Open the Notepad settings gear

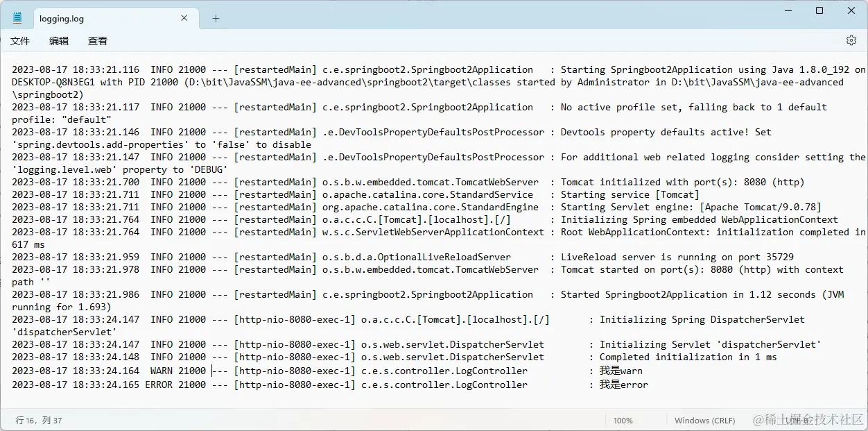[851, 40]
